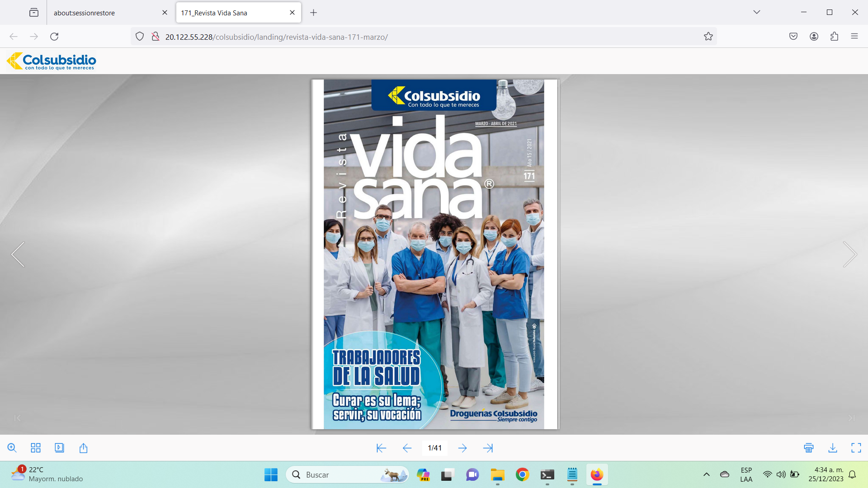The height and width of the screenshot is (488, 868).
Task: Click the Colsubsidio logo link
Action: click(x=52, y=61)
